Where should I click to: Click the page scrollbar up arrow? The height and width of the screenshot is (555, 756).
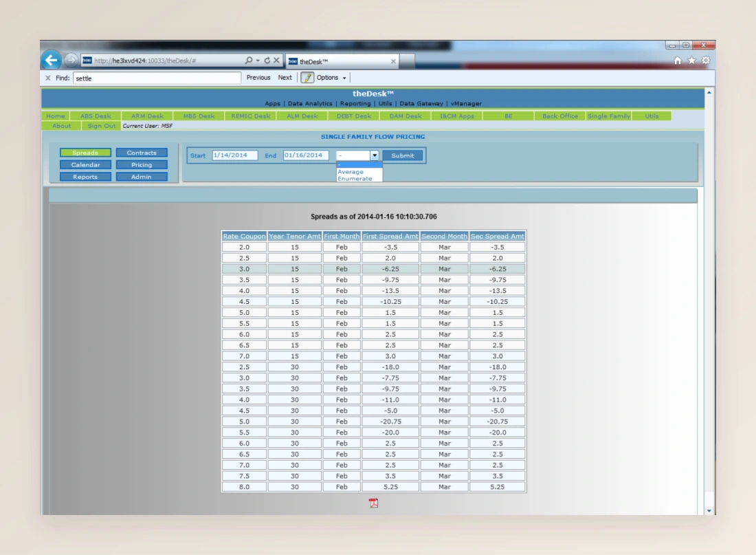click(x=709, y=92)
